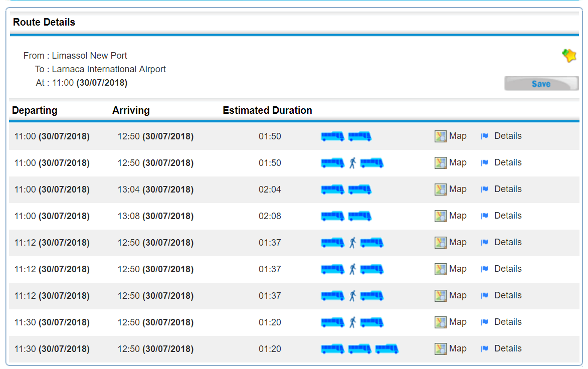
Task: Open Details link for the 13:08 arrival route
Action: tap(507, 216)
